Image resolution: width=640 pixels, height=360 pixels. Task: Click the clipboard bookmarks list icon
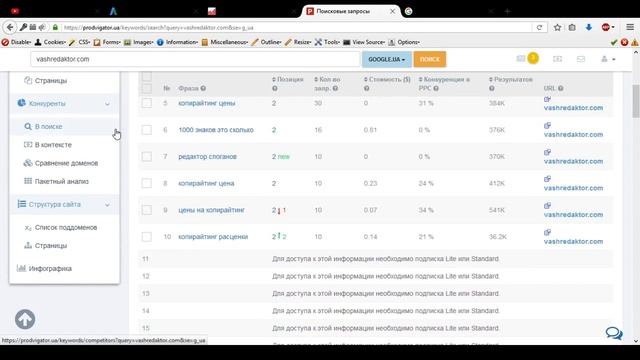[572, 27]
